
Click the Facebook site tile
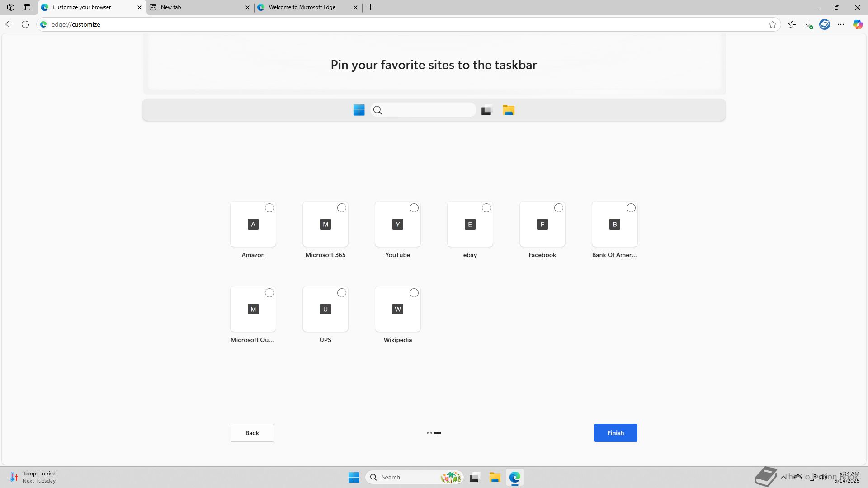(542, 225)
